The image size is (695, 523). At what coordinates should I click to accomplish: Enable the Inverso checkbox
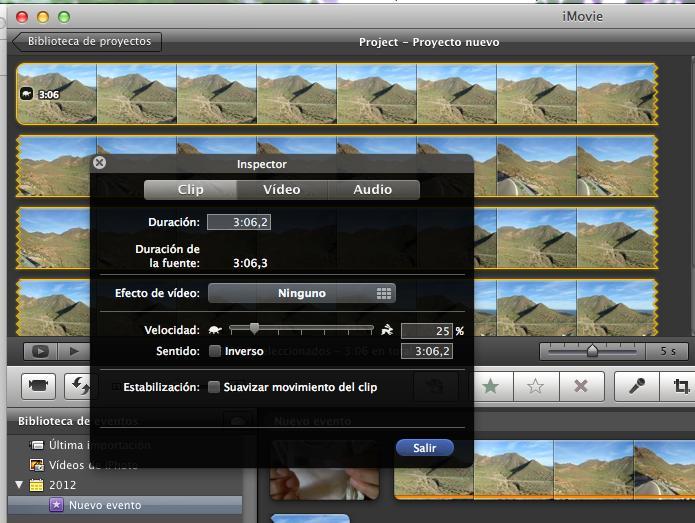[214, 351]
